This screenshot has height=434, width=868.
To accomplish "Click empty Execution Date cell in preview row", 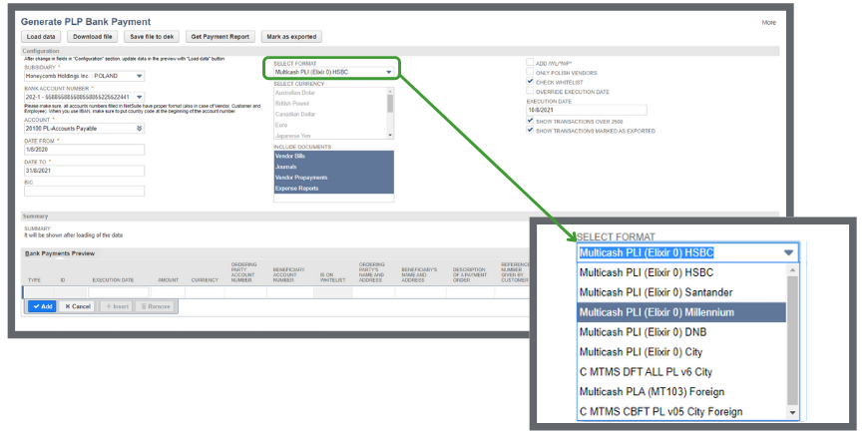I will (x=119, y=292).
